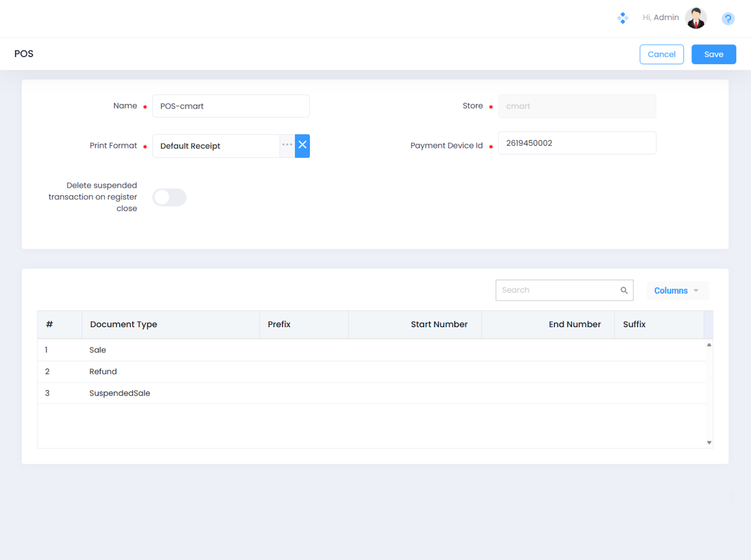Sort by Start Number column header
The height and width of the screenshot is (560, 751).
pos(439,325)
